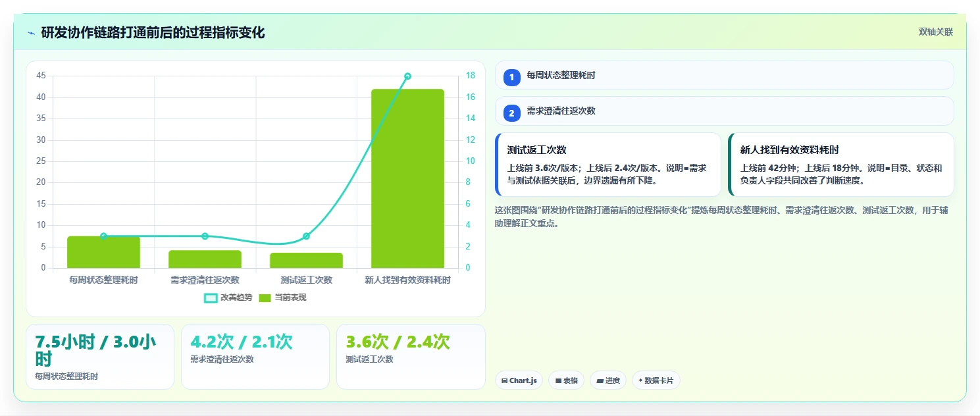Viewport: 980px width, 416px height.
Task: Click the trend line point at value 18
Action: [407, 76]
